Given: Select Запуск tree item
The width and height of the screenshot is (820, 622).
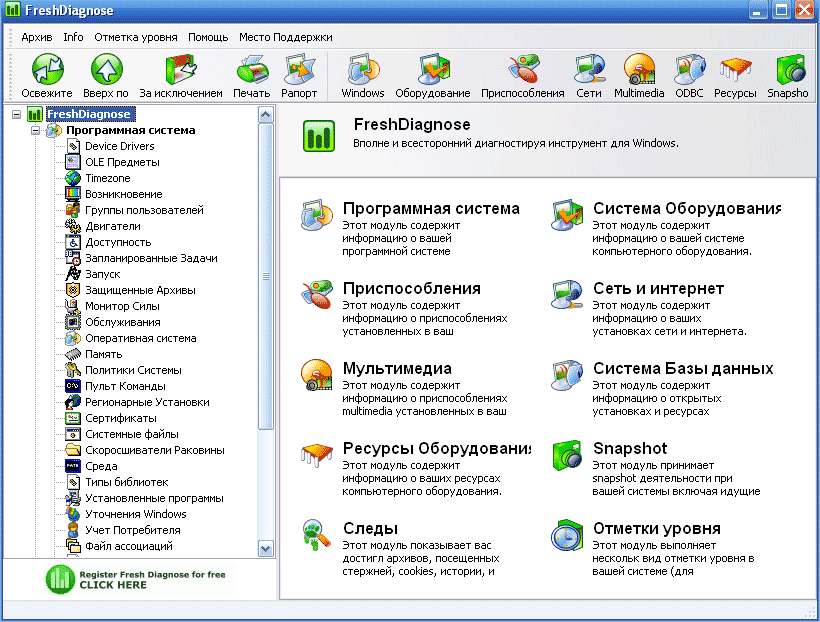Looking at the screenshot, I should point(103,274).
